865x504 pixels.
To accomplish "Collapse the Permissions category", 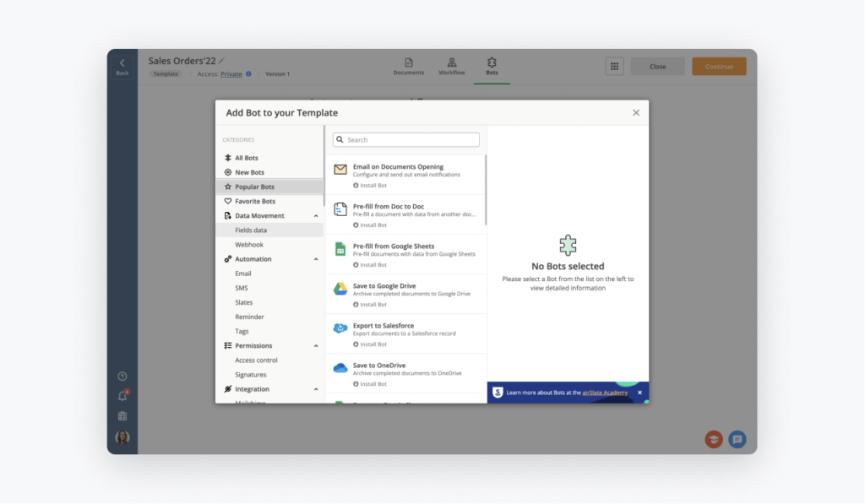I will (x=316, y=346).
